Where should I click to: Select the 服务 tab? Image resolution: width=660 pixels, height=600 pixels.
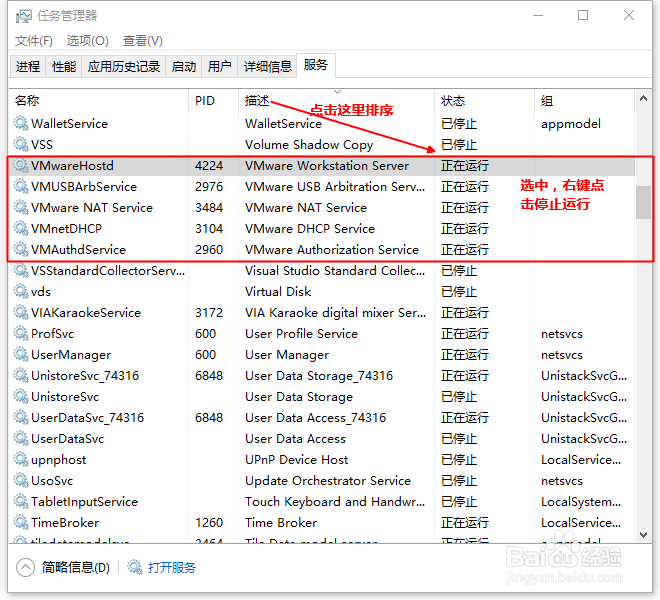[x=316, y=65]
